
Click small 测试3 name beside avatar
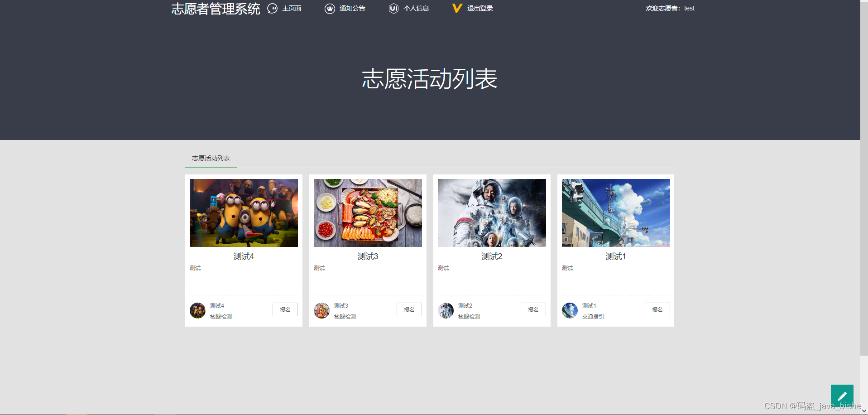click(341, 306)
